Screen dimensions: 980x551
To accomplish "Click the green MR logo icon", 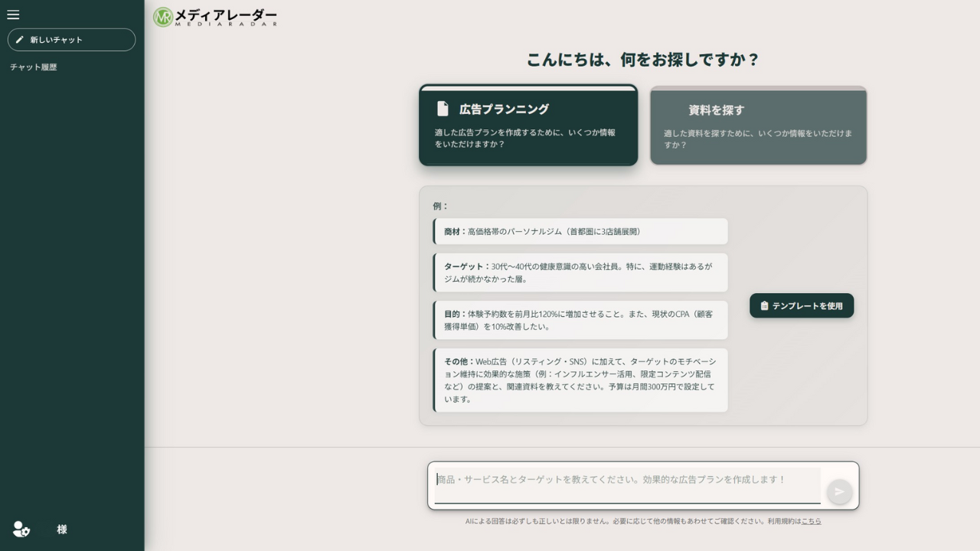I will pos(163,17).
